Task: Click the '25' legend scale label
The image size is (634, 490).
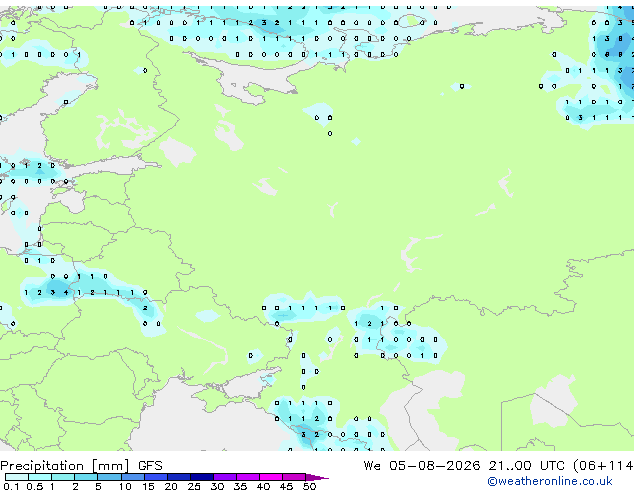Action: 194,486
